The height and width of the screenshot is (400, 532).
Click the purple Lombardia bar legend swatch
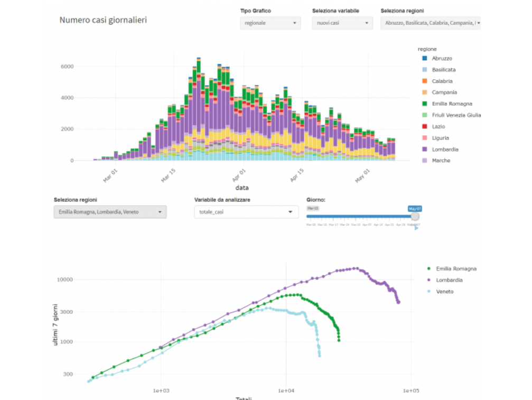[423, 150]
